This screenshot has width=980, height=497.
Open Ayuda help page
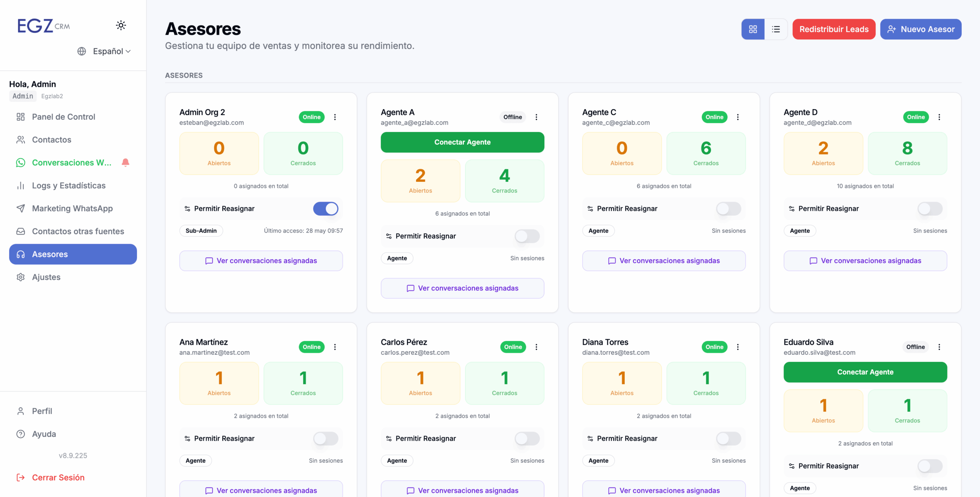click(x=73, y=434)
